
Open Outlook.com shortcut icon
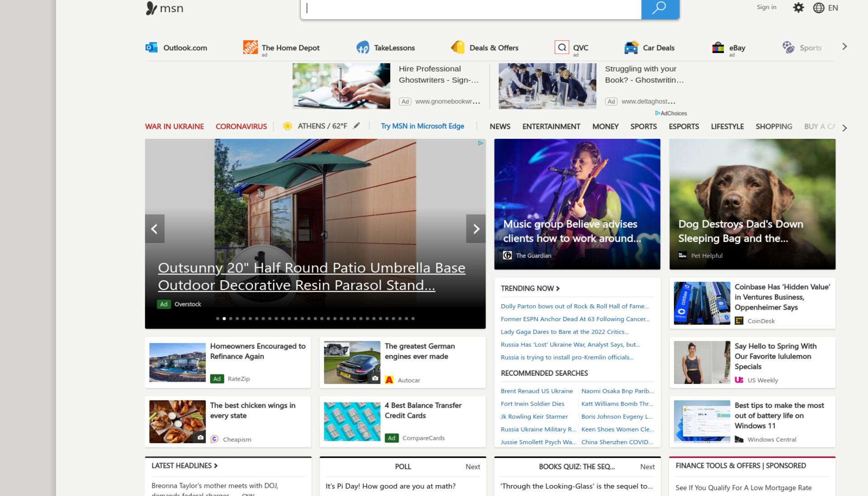coord(151,47)
